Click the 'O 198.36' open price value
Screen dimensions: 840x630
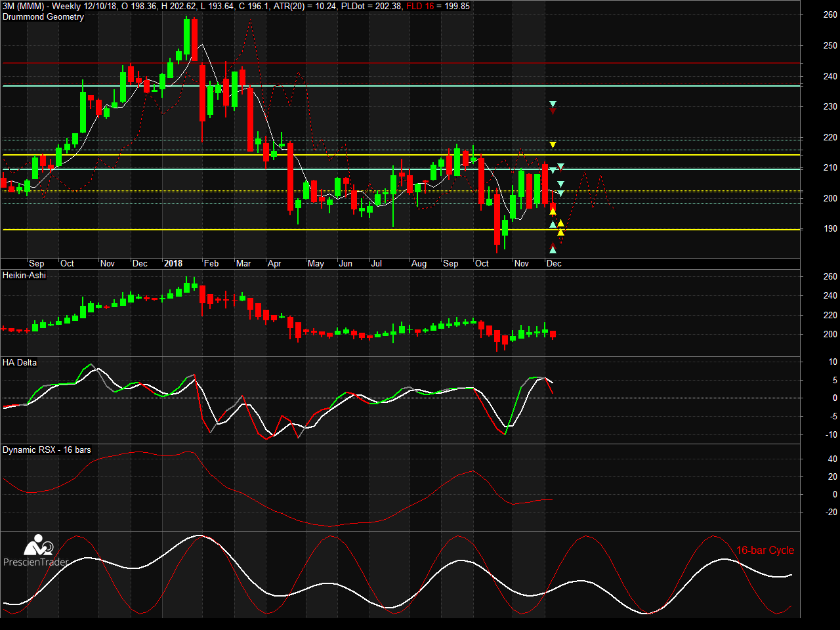point(139,6)
